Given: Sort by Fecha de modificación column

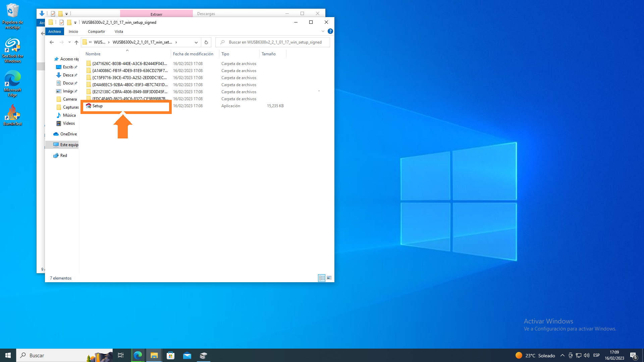Looking at the screenshot, I should click(x=193, y=54).
